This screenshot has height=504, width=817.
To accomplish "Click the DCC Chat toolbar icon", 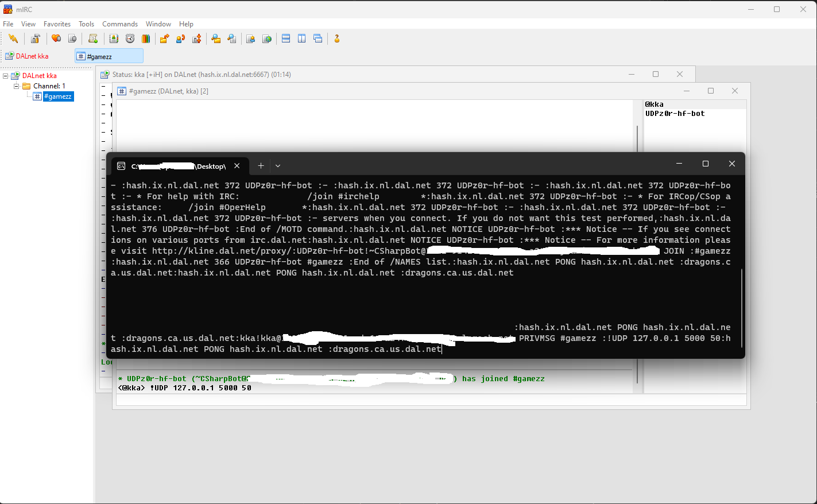I will tap(181, 38).
